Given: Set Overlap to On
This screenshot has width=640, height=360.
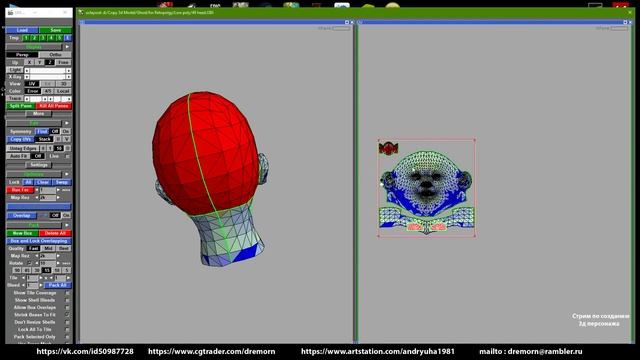Looking at the screenshot, I should pyautogui.click(x=66, y=216).
